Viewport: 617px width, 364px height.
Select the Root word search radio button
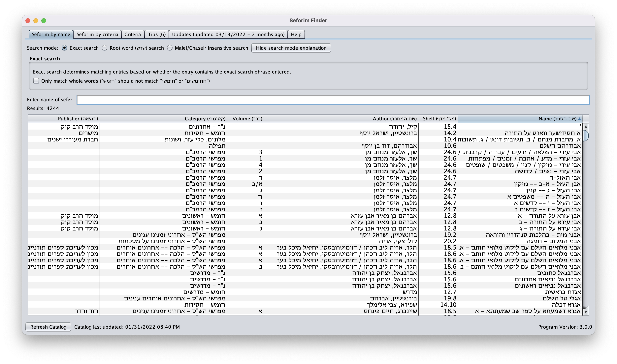pyautogui.click(x=105, y=48)
